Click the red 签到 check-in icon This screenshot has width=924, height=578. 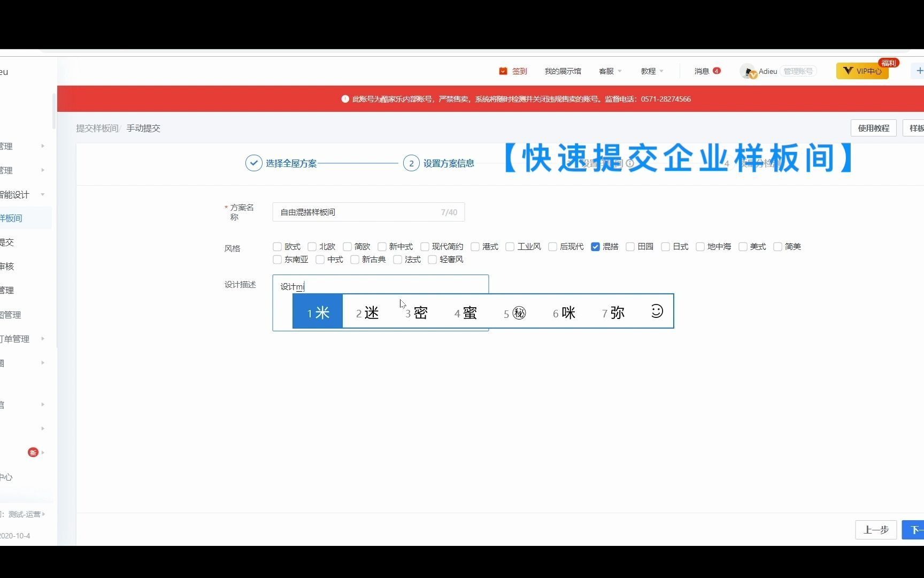coord(503,71)
